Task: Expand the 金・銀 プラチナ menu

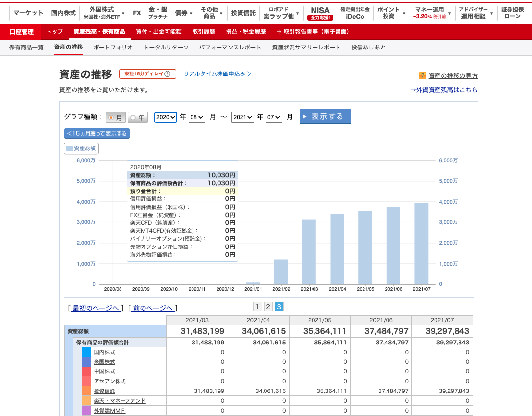Action: pos(158,13)
